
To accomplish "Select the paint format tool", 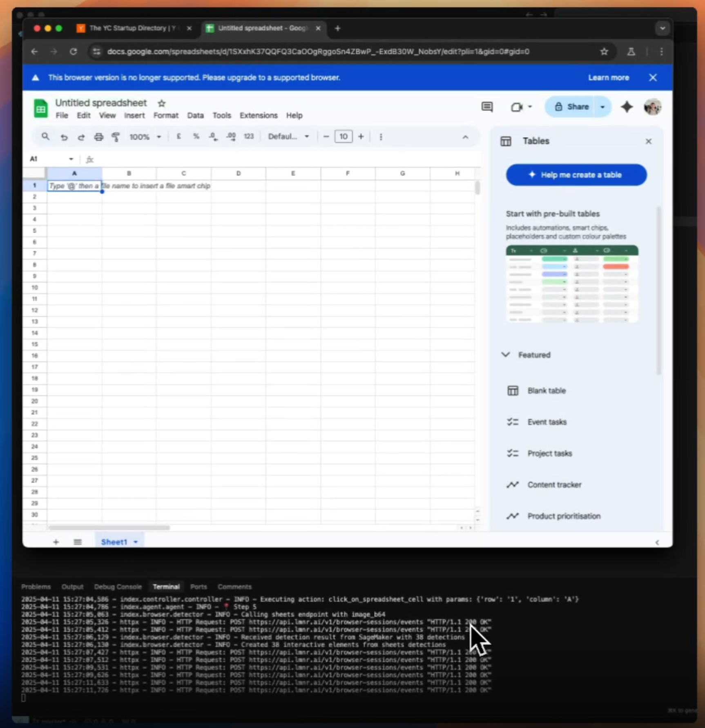I will coord(116,137).
